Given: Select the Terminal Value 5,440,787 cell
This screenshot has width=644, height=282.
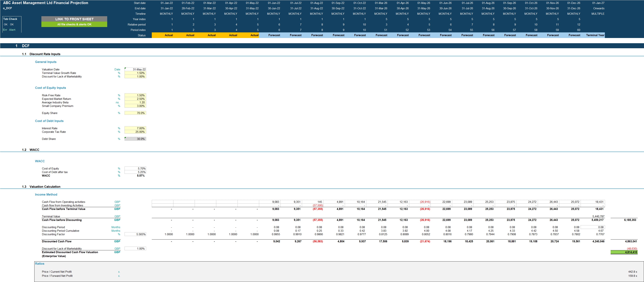Looking at the screenshot, I should click(598, 216).
